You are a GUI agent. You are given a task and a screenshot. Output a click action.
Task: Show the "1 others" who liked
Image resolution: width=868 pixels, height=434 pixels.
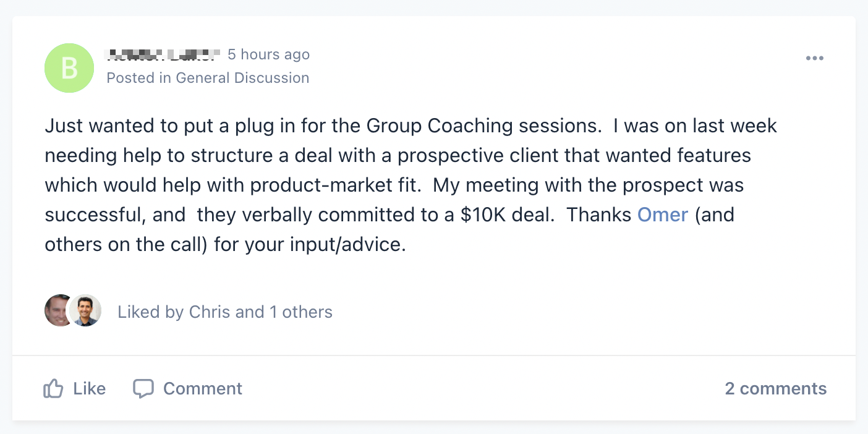(301, 312)
